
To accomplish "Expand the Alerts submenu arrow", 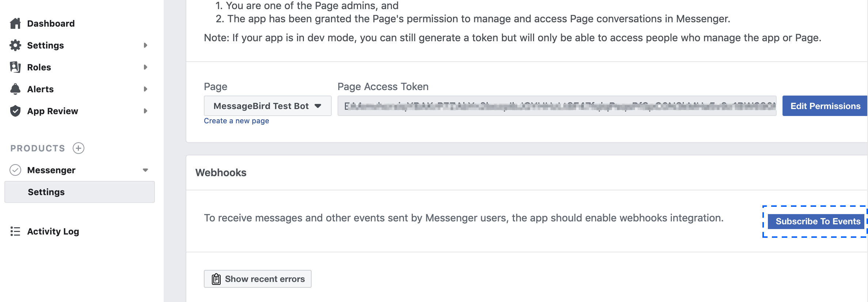I will click(x=145, y=89).
